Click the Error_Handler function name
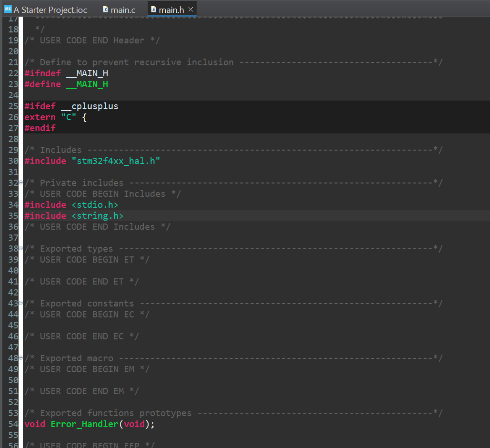The width and height of the screenshot is (490, 448). click(84, 424)
